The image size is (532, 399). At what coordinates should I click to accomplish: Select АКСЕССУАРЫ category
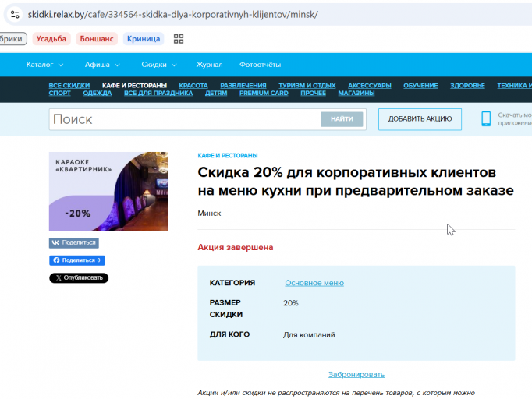click(x=370, y=86)
